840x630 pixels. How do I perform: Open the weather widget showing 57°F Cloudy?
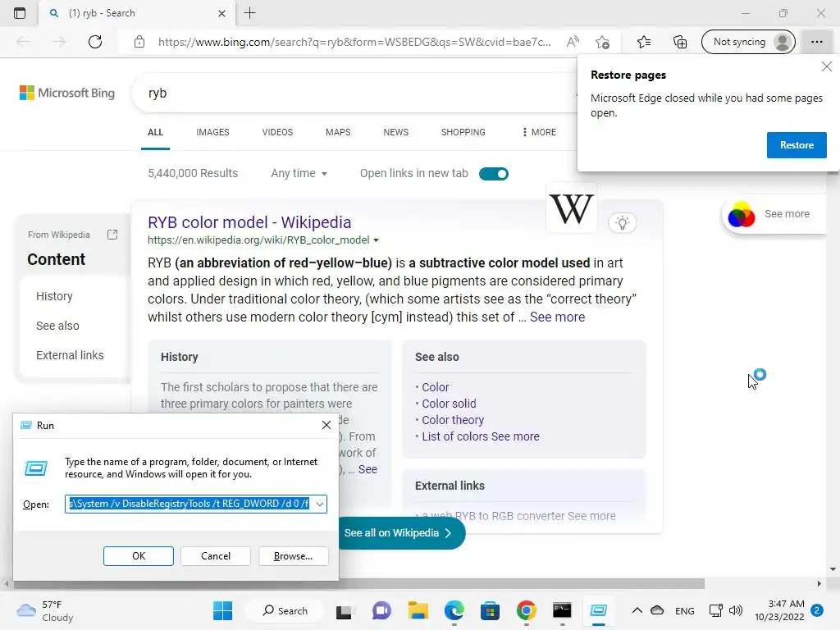45,610
